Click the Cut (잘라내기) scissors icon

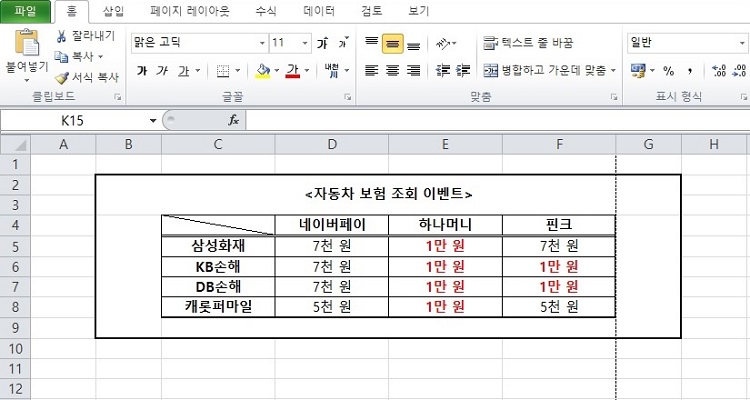pos(61,36)
